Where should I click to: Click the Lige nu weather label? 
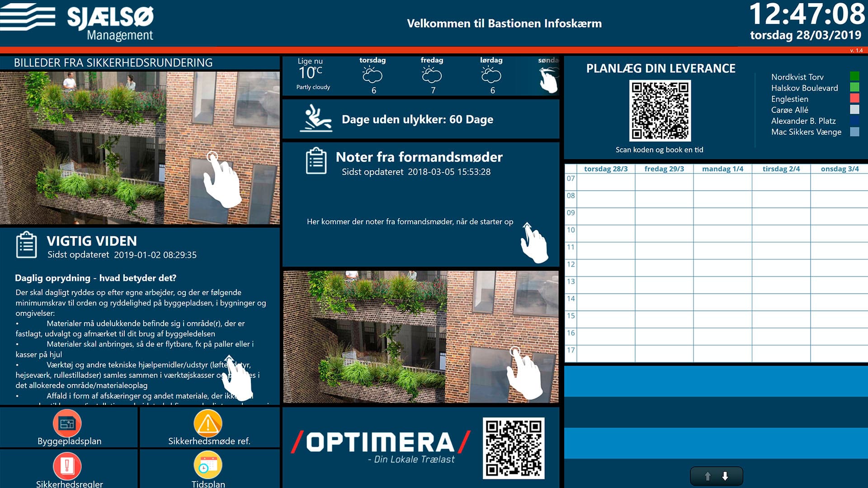[x=310, y=61]
